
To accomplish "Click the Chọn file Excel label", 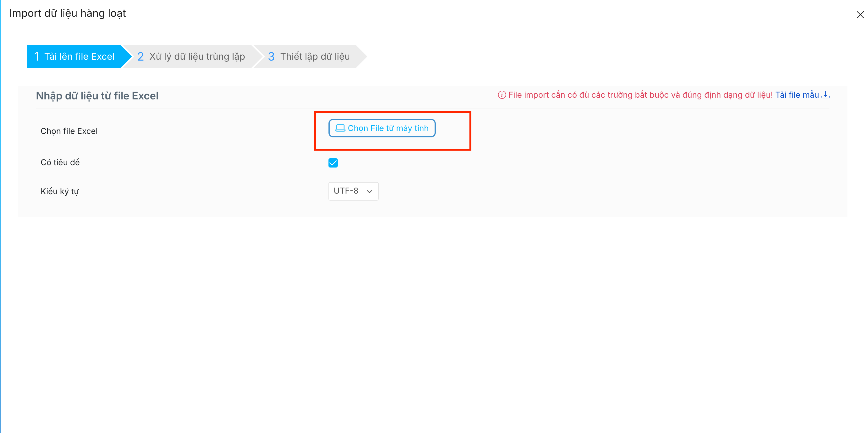I will pos(69,131).
